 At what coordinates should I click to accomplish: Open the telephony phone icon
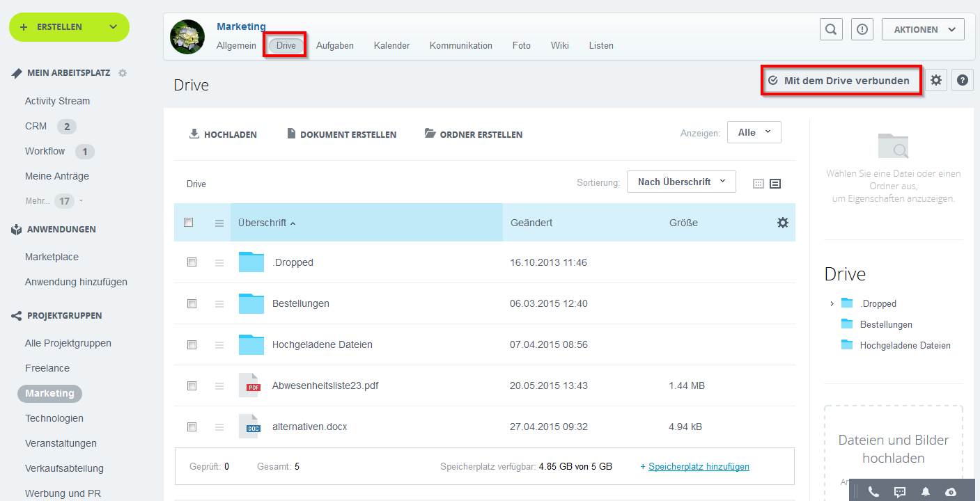point(873,491)
